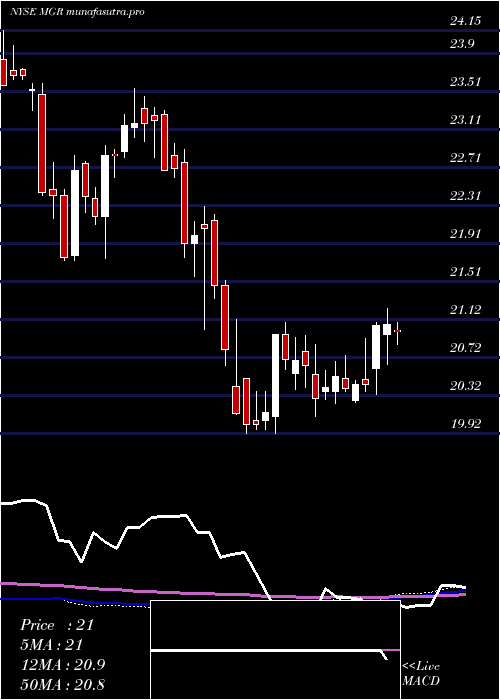Image resolution: width=500 pixels, height=700 pixels.
Task: Select the 22.71 price level label
Action: (x=465, y=158)
